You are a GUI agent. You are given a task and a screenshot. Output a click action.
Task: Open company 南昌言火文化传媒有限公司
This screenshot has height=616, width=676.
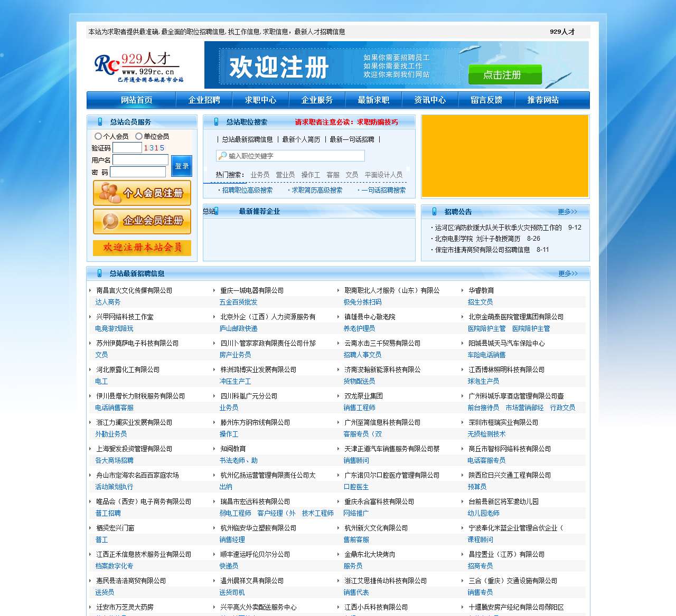point(134,290)
